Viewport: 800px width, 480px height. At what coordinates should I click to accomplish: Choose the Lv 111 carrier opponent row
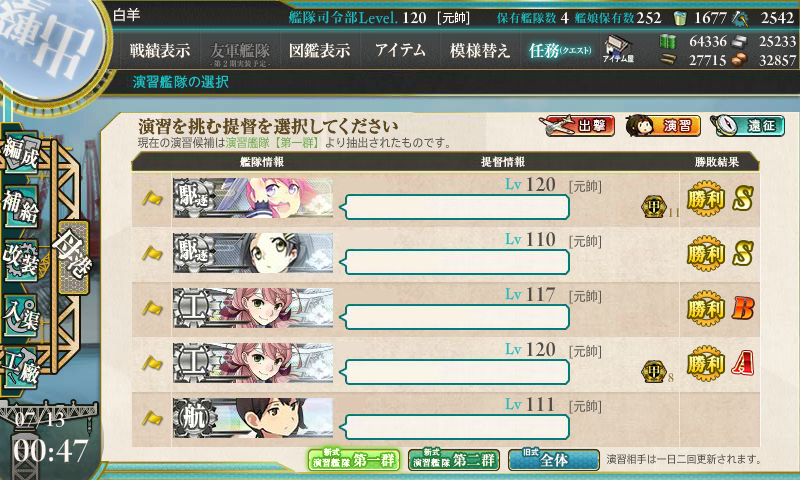445,419
